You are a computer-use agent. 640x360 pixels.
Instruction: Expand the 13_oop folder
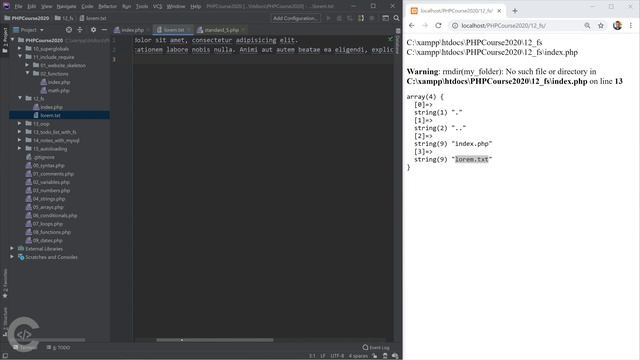pos(20,124)
